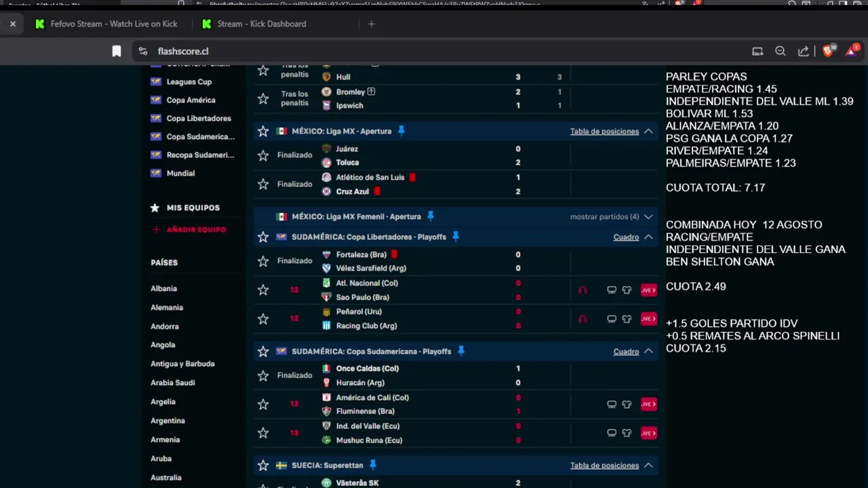868x488 pixels.
Task: Click the TV icon on América de Cali row
Action: 612,404
